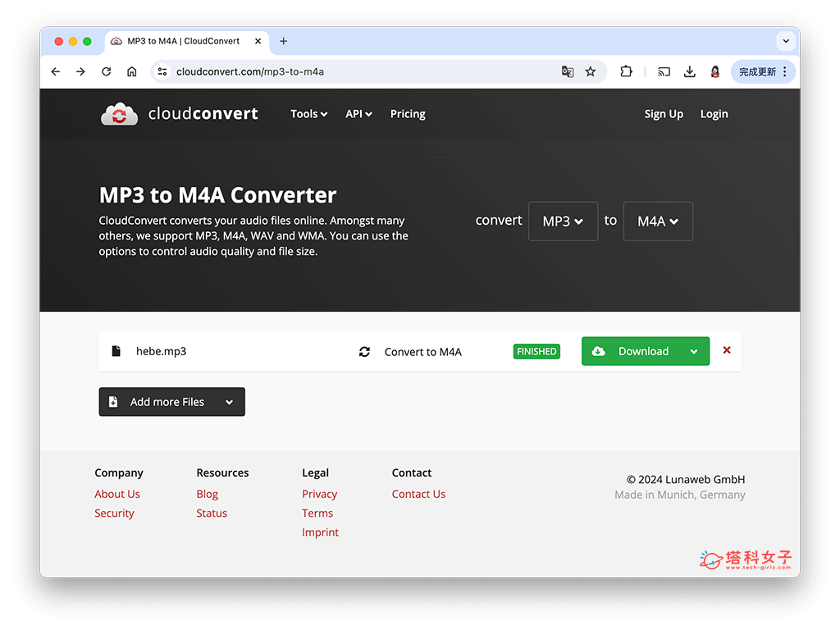The width and height of the screenshot is (840, 630).
Task: Open the Contact Us link
Action: point(418,494)
